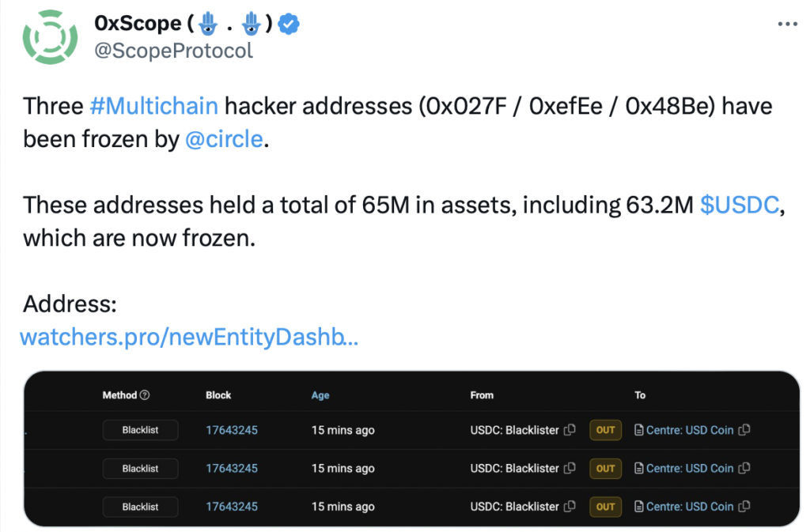The image size is (810, 532).
Task: Copy the third row's Centre: USD Coin address
Action: coord(744,506)
